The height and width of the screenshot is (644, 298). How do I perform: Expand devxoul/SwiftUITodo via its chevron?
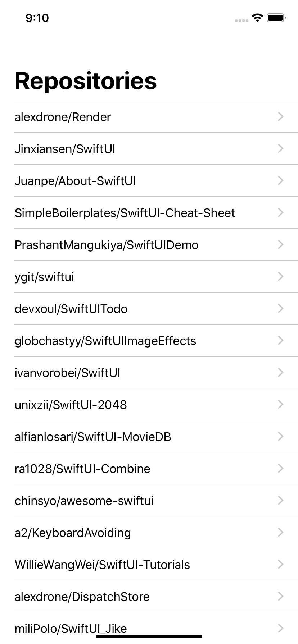point(281,308)
